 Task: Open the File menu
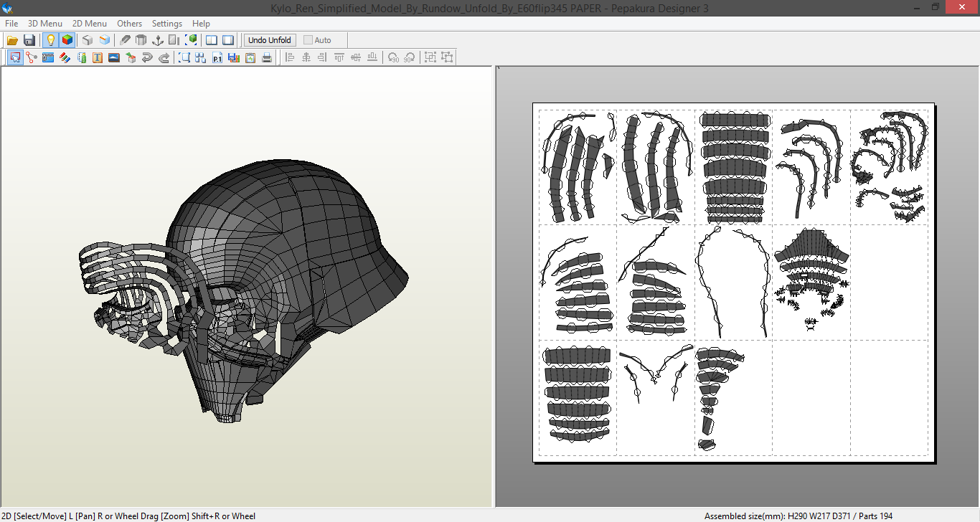click(11, 24)
